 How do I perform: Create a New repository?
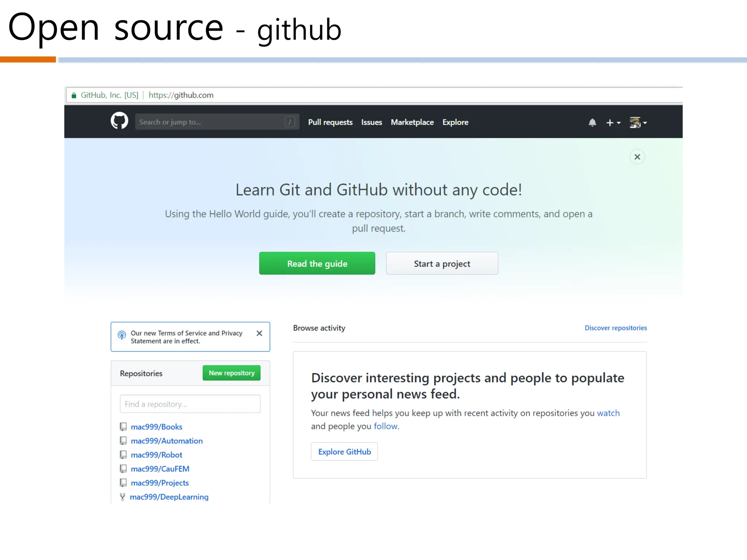click(x=232, y=373)
